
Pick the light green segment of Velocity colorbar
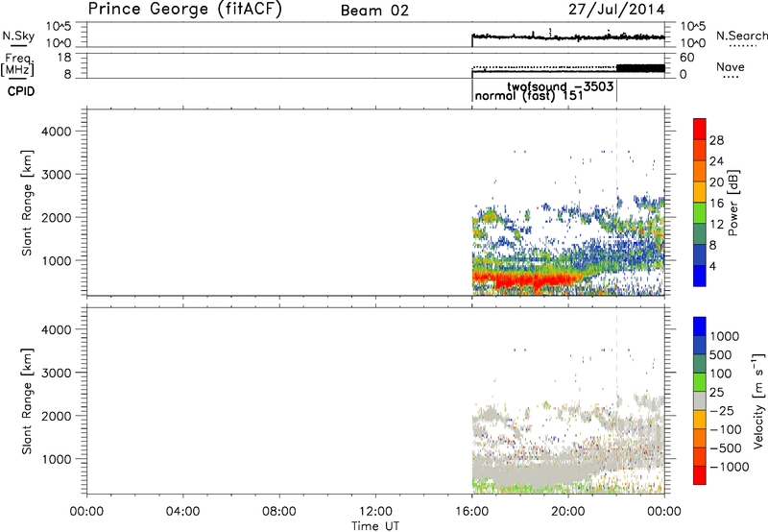(x=700, y=382)
